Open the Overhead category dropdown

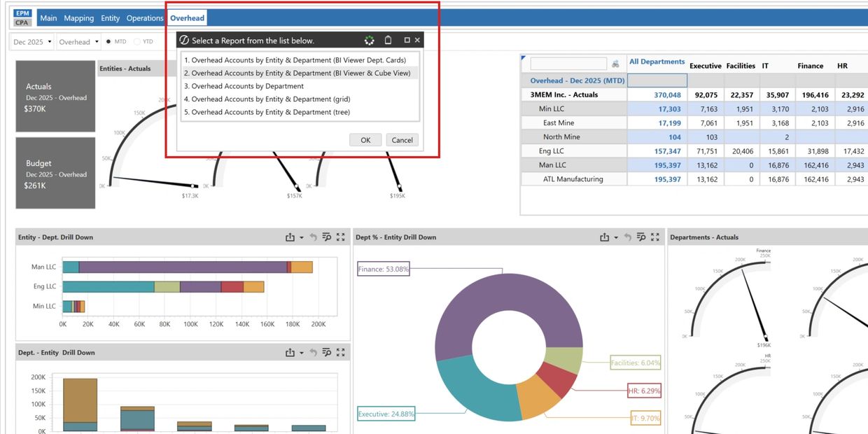click(78, 42)
